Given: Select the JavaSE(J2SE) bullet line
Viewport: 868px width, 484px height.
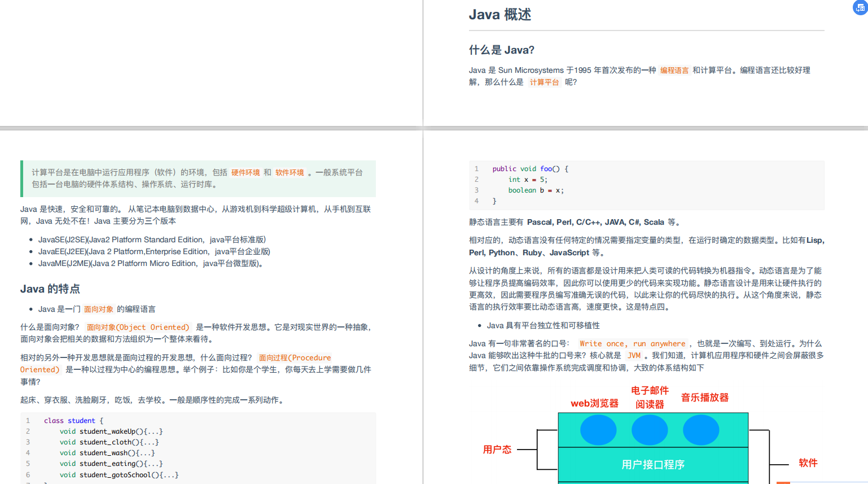Looking at the screenshot, I should click(x=152, y=239).
